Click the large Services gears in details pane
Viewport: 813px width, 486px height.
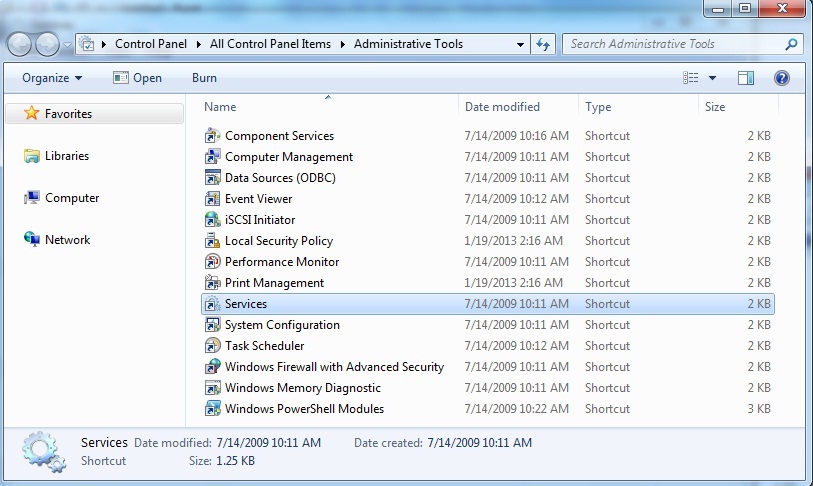(44, 452)
